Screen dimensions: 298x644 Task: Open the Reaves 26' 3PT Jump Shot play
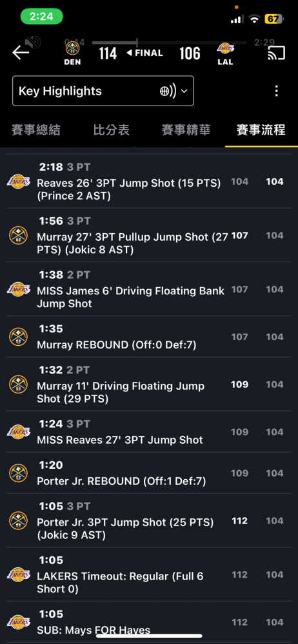coord(149,182)
